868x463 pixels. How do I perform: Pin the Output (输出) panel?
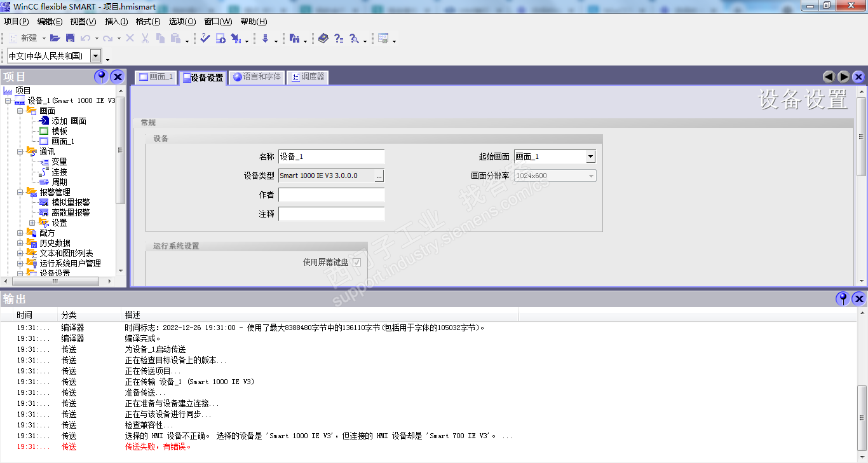[843, 298]
